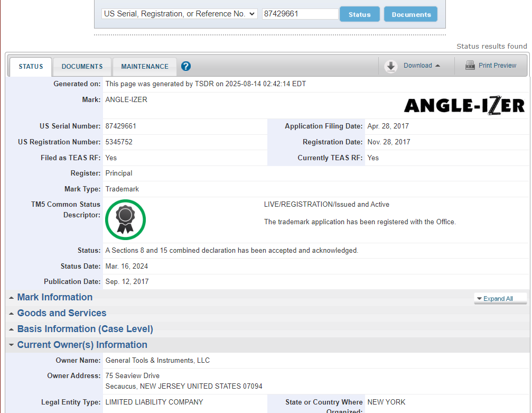Switch to the DOCUMENTS tab
This screenshot has width=532, height=413.
(82, 67)
